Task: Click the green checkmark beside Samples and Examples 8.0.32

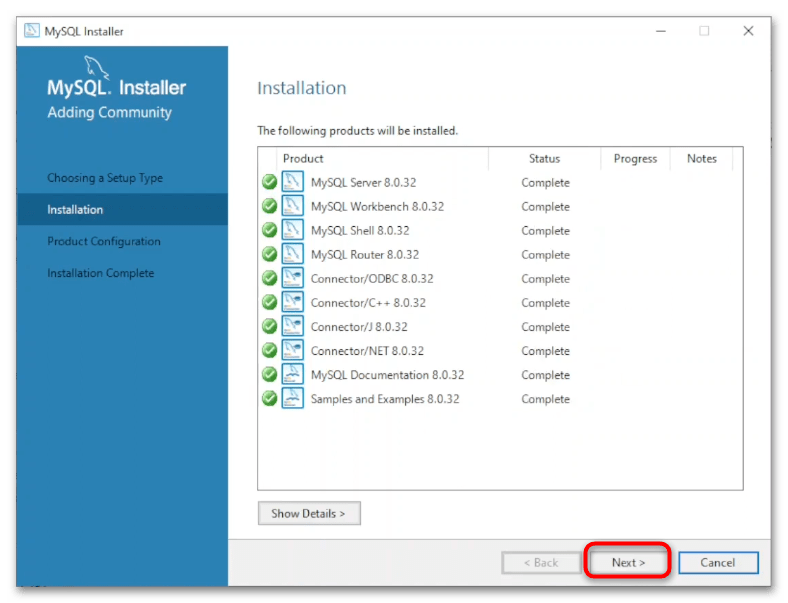Action: tap(269, 398)
